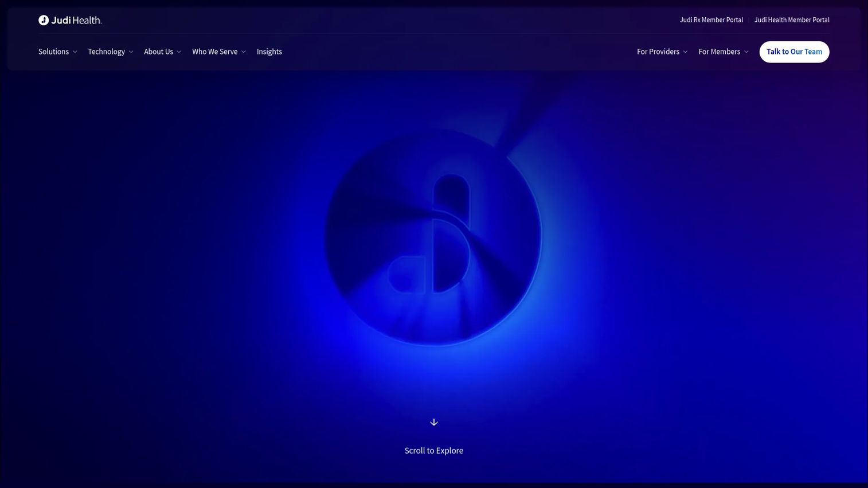868x488 pixels.
Task: Open the Judi Health Member Portal link
Action: pos(792,20)
